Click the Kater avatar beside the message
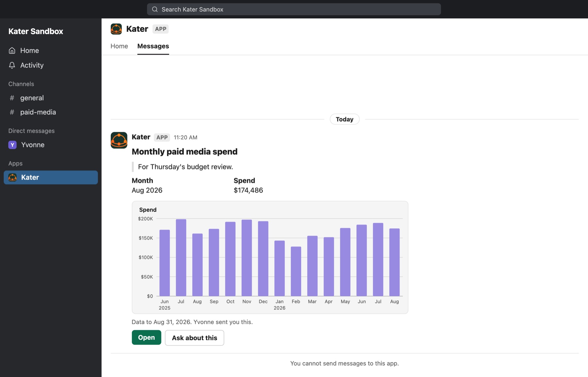Image resolution: width=588 pixels, height=377 pixels. (x=119, y=140)
